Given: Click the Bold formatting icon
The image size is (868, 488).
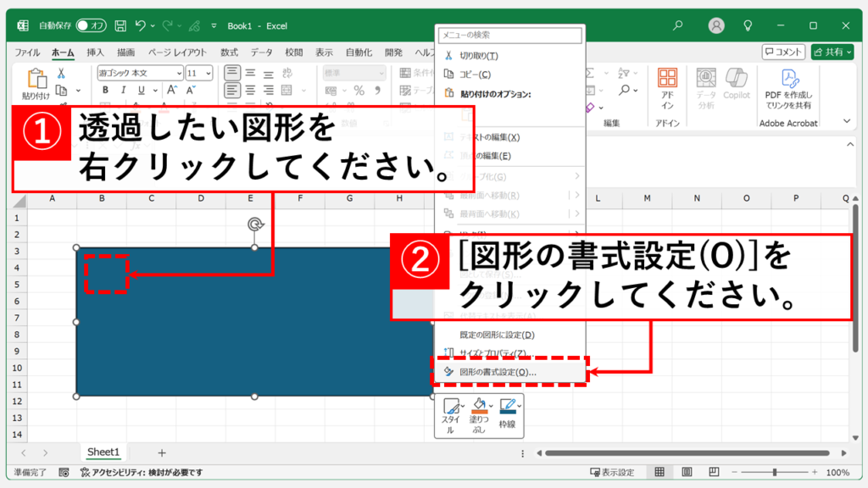Looking at the screenshot, I should (x=104, y=91).
